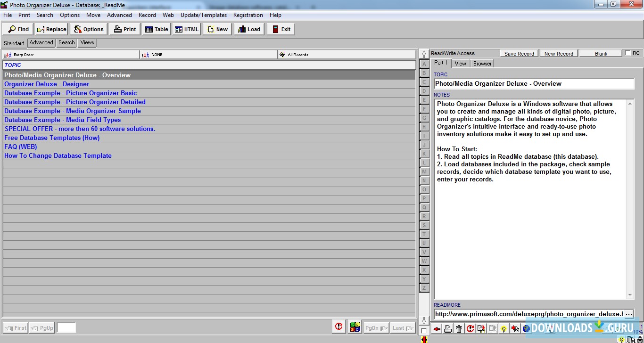Select the Find tool in the toolbar
The width and height of the screenshot is (644, 343).
(17, 29)
